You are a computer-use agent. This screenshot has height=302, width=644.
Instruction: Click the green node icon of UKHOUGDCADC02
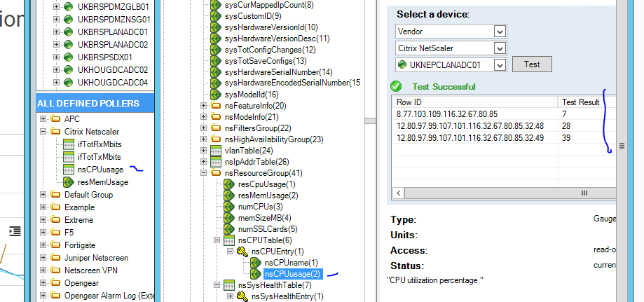pos(69,70)
